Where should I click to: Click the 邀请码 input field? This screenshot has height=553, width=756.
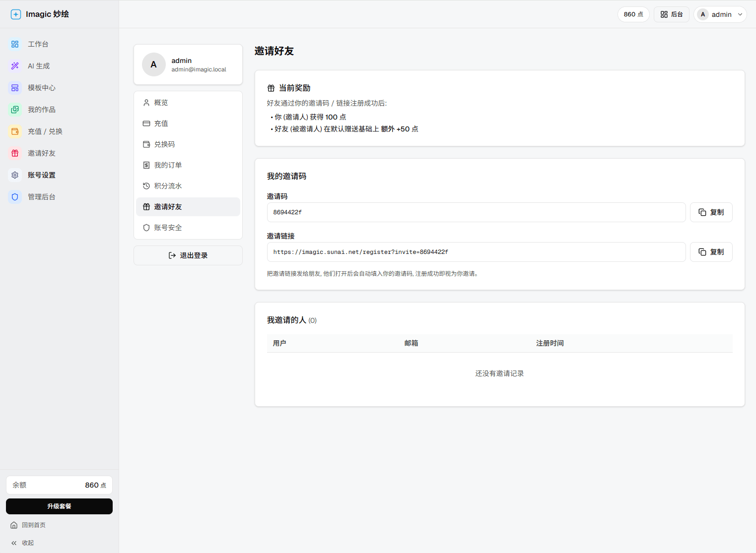476,212
